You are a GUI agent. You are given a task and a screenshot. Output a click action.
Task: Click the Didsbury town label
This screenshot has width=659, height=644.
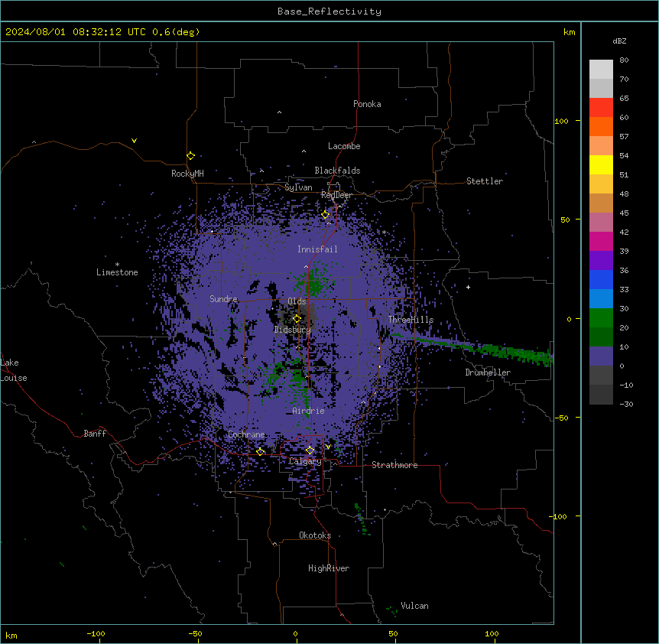tap(293, 330)
